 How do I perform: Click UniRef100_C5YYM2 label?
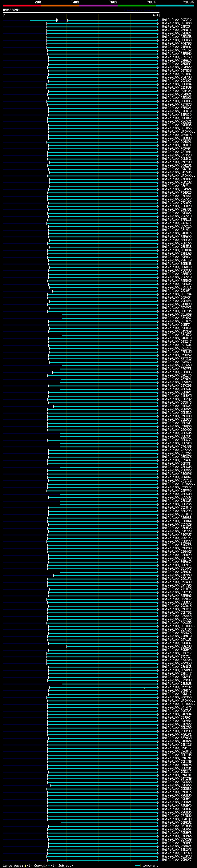177,687
